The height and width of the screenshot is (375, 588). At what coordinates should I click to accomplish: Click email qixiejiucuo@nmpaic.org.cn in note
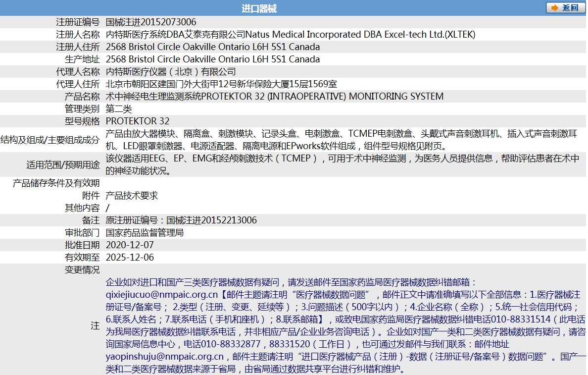tap(162, 294)
